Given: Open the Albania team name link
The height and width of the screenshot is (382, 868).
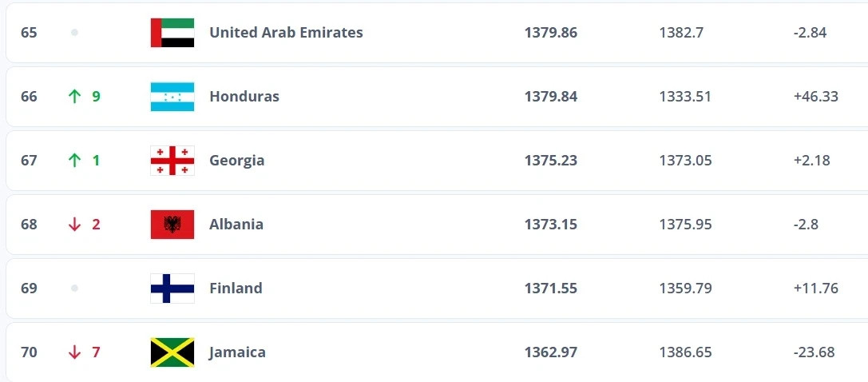Looking at the screenshot, I should coord(236,225).
